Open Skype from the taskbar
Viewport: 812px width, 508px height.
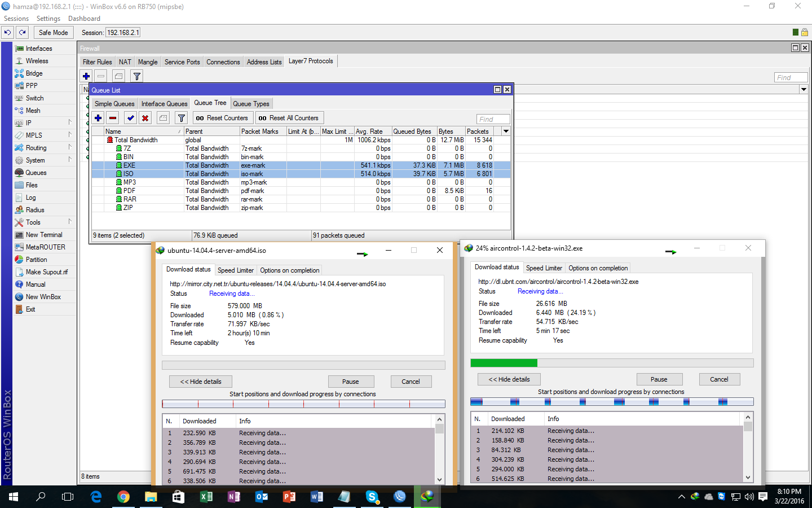(372, 497)
